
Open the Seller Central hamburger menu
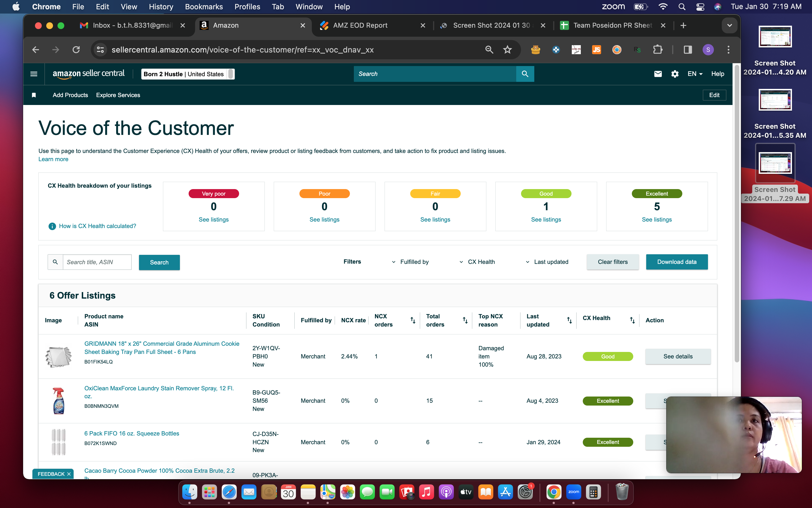coord(34,74)
